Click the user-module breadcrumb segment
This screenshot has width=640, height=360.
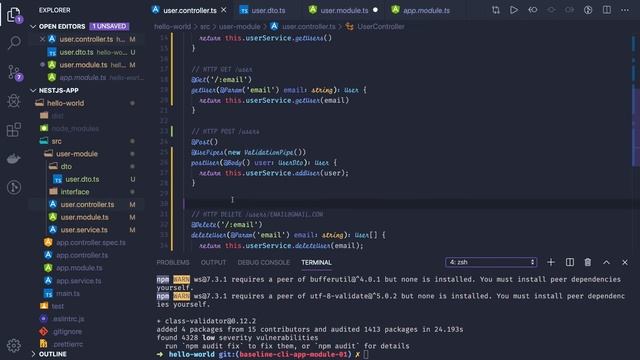[240, 27]
